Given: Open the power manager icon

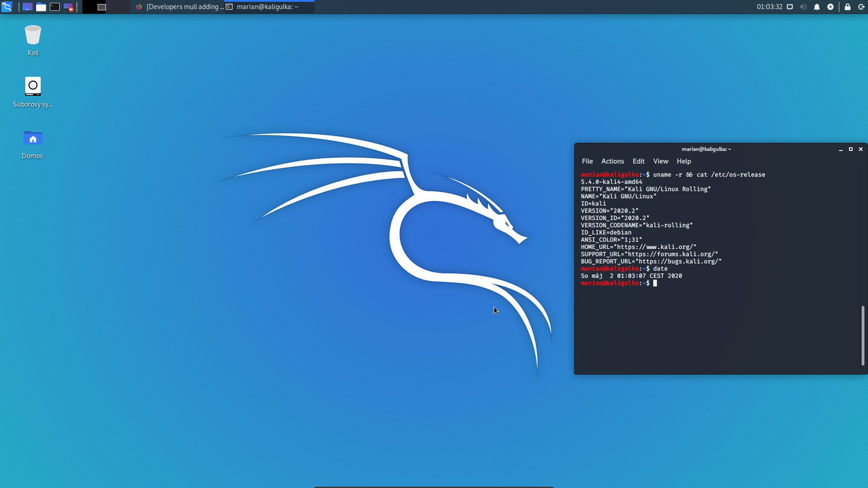Looking at the screenshot, I should 831,7.
